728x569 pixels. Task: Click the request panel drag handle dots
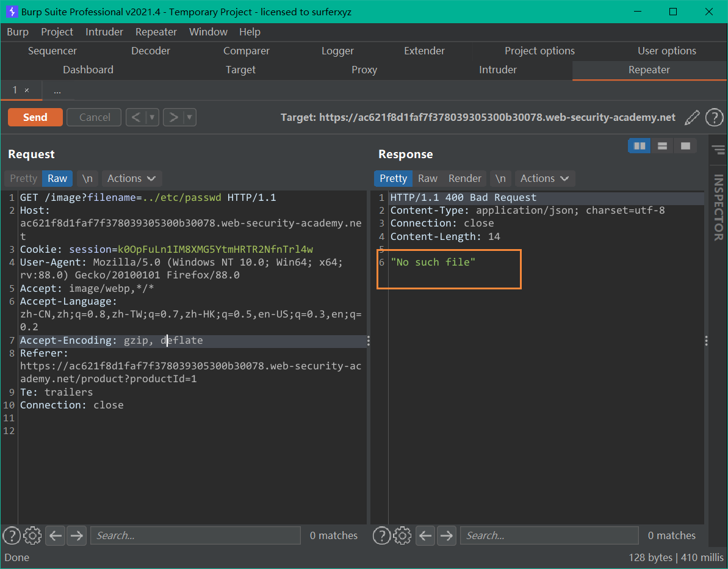[x=368, y=341]
